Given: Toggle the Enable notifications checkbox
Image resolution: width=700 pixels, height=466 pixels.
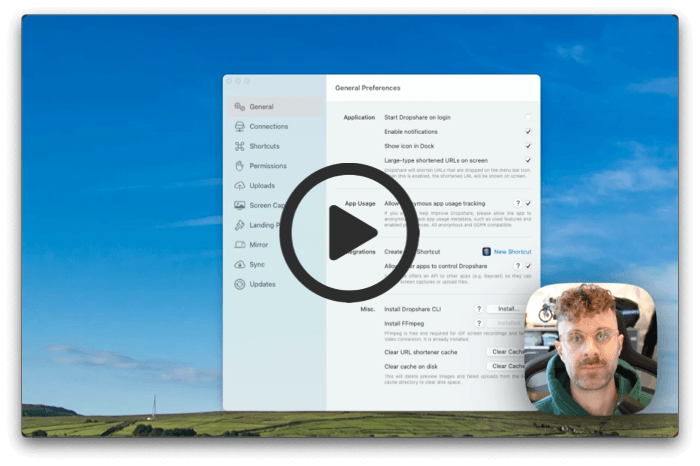Looking at the screenshot, I should (528, 132).
